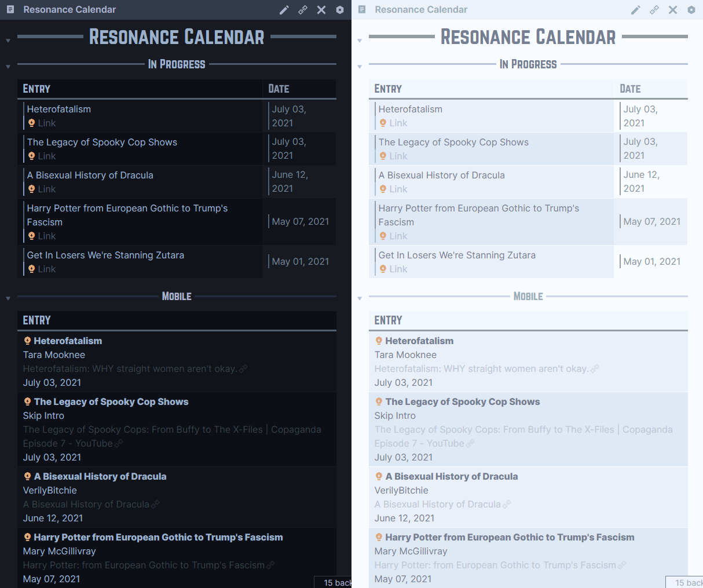Select the Resonance Calendar title in dark pane
The image size is (703, 588).
(176, 36)
